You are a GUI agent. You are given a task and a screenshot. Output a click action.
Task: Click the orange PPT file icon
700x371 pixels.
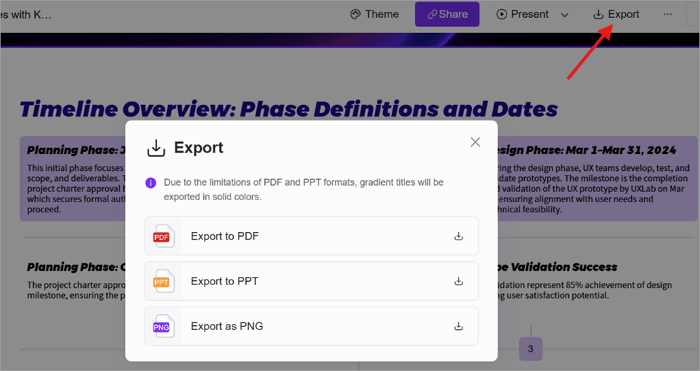[163, 281]
